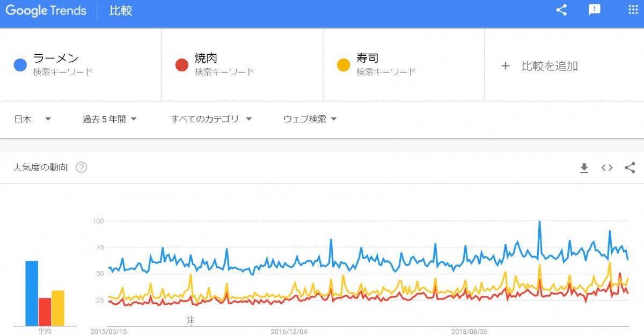Viewport: 644px width, 336px height.
Task: Go to Google Trends home via logo
Action: pyautogui.click(x=46, y=11)
